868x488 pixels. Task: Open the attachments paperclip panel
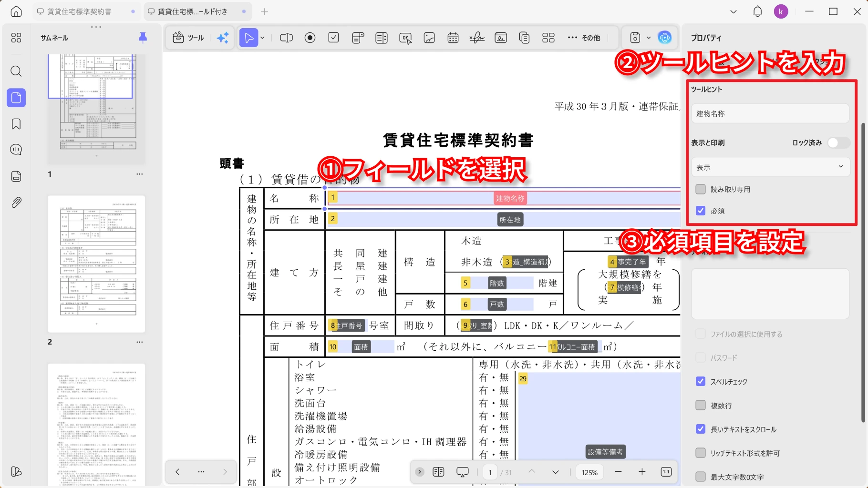16,203
